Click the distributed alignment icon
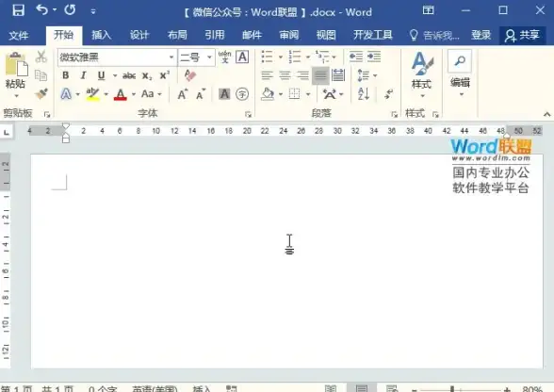554x392 pixels. [338, 75]
